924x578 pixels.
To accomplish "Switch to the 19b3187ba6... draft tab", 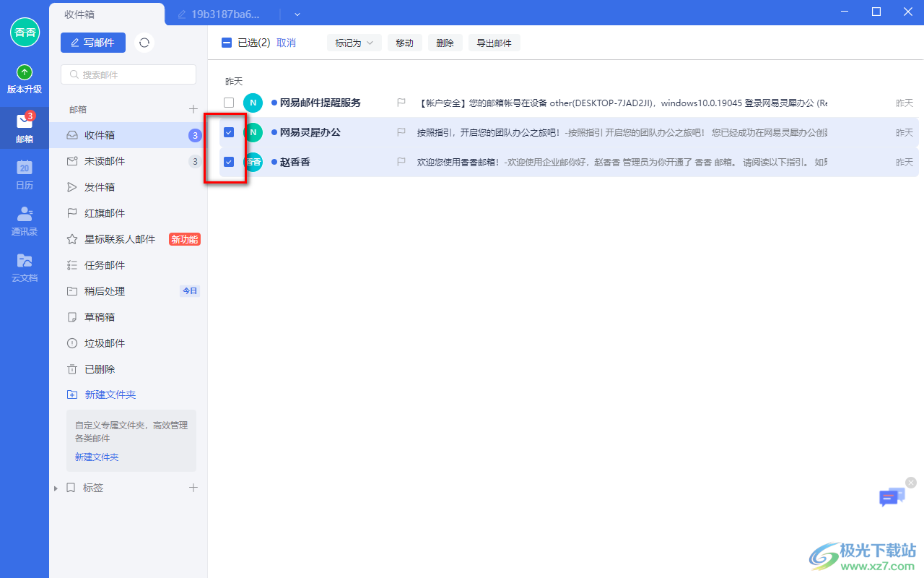I will point(219,14).
